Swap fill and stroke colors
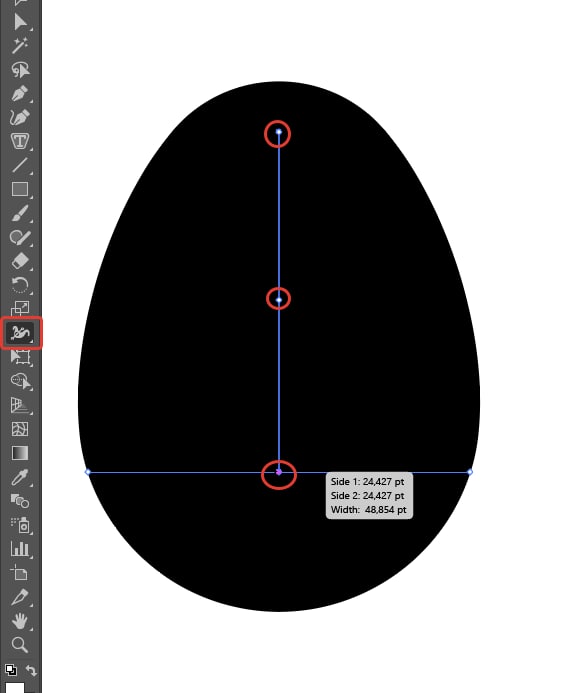 tap(31, 670)
